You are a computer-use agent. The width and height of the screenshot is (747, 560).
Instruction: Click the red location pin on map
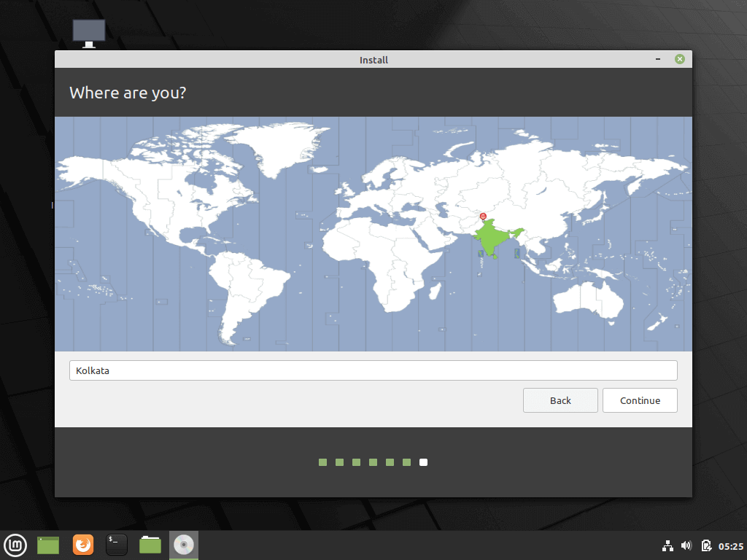pyautogui.click(x=483, y=217)
